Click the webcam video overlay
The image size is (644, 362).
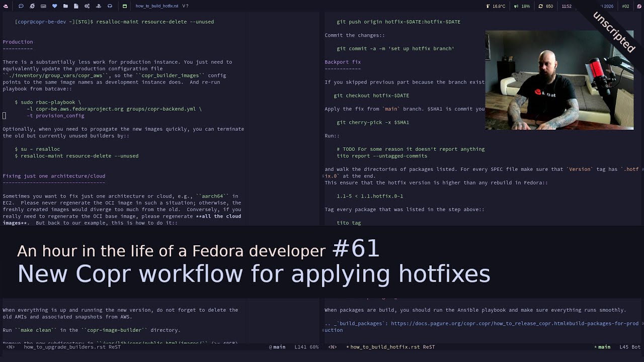(x=559, y=80)
